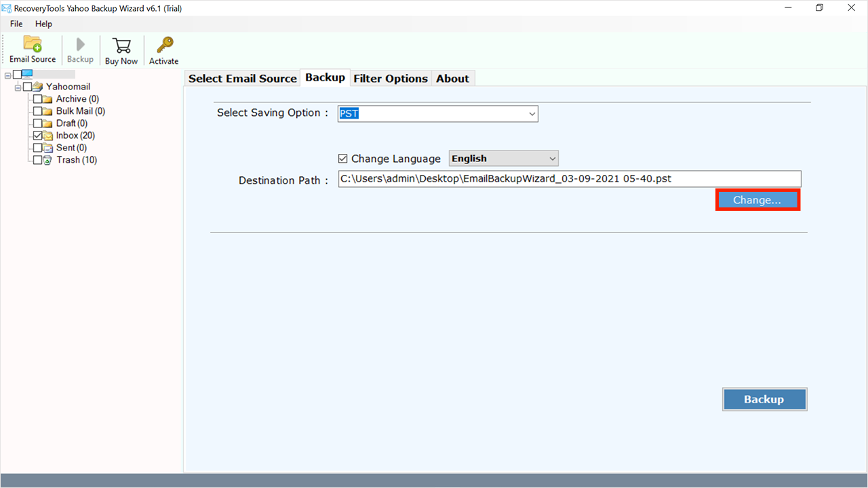This screenshot has width=868, height=488.
Task: Switch to Select Email Source tab
Action: (243, 78)
